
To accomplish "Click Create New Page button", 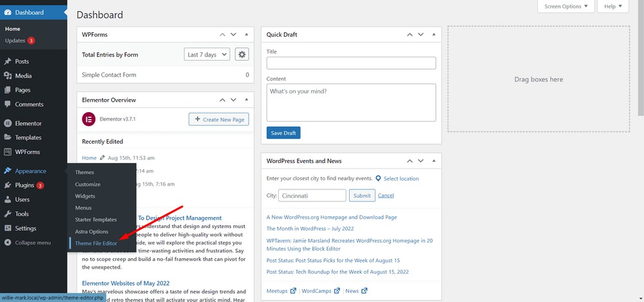I will click(218, 119).
